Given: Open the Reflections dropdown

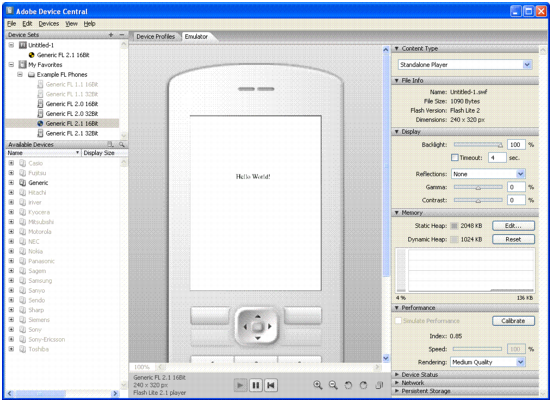Looking at the screenshot, I should tap(488, 174).
